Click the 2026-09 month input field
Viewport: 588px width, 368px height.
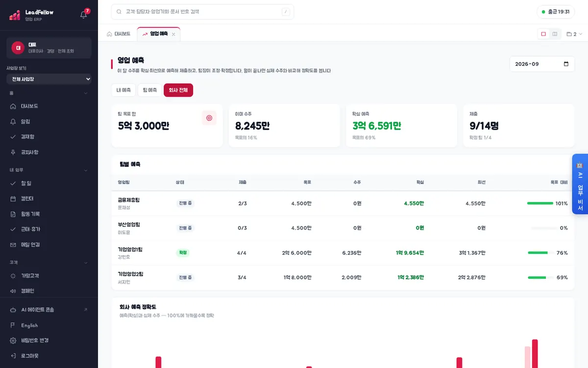pyautogui.click(x=542, y=64)
